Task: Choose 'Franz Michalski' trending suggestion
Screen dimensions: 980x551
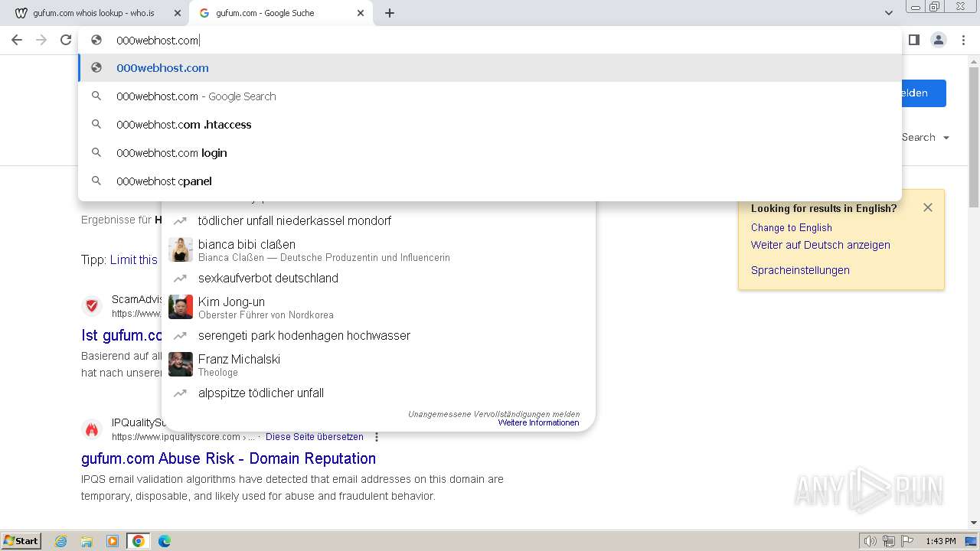Action: tap(378, 364)
